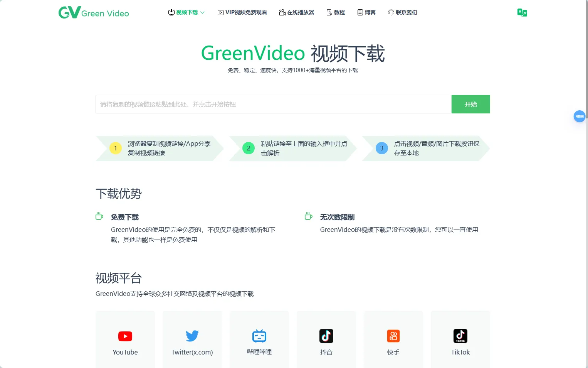
Task: Click the 无次数限制 feature title
Action: pos(338,217)
